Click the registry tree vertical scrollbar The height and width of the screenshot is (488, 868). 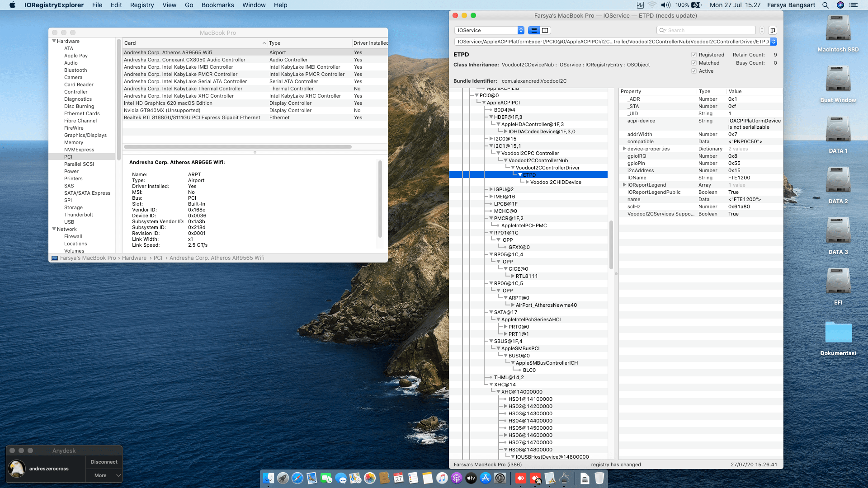tap(611, 244)
